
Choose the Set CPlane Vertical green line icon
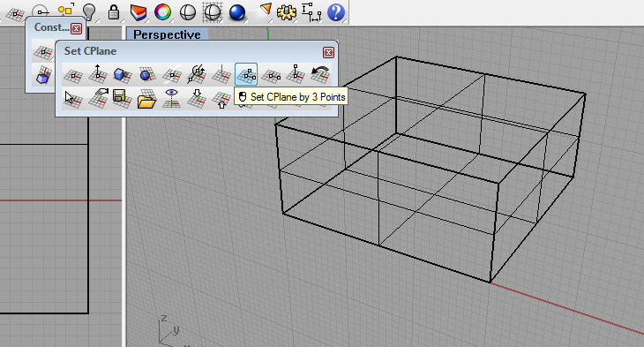click(x=221, y=74)
